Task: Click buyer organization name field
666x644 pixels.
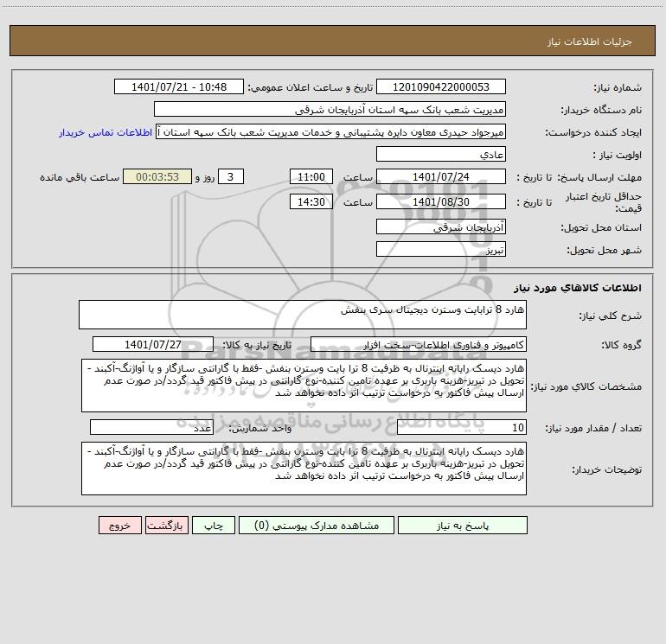Action: [x=330, y=109]
